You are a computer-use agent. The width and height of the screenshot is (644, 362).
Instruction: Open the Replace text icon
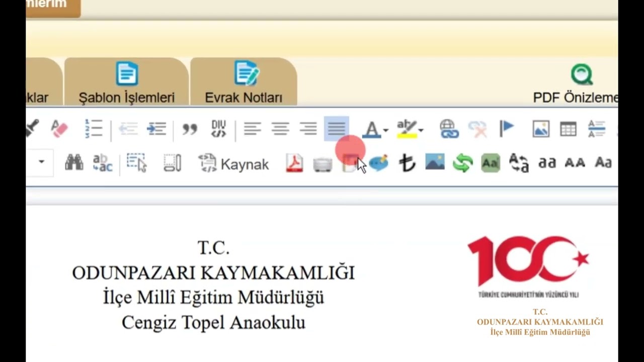click(x=103, y=163)
